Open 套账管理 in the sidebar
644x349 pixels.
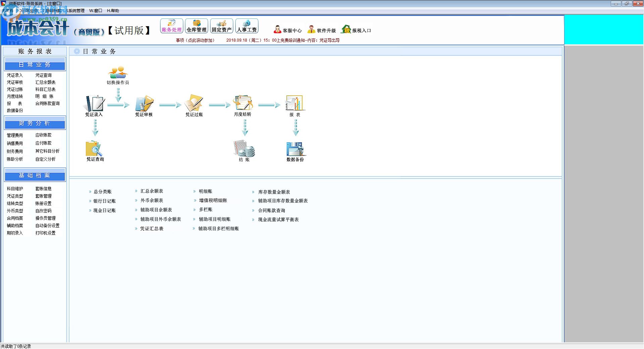[x=44, y=196]
